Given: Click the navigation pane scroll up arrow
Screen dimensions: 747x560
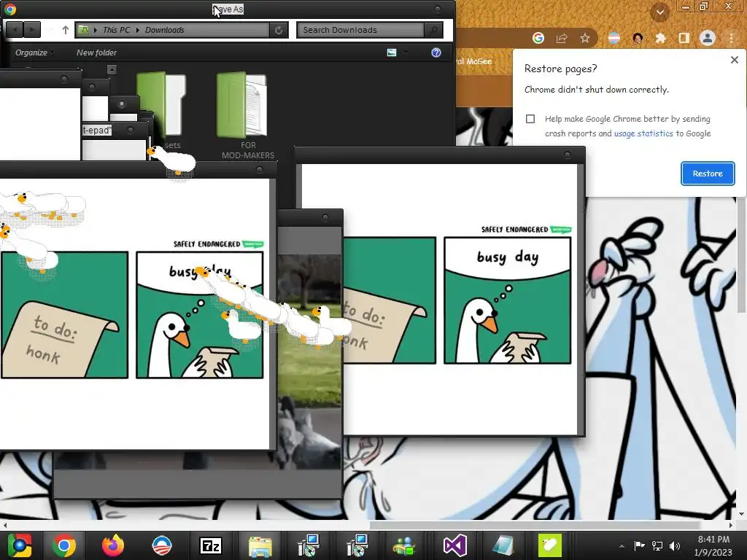Looking at the screenshot, I should (112, 69).
